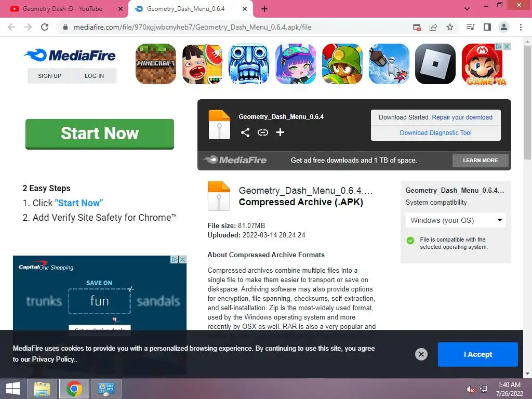Image resolution: width=532 pixels, height=399 pixels.
Task: Click the zip file icon beside Compressed Archive
Action: pos(219,196)
